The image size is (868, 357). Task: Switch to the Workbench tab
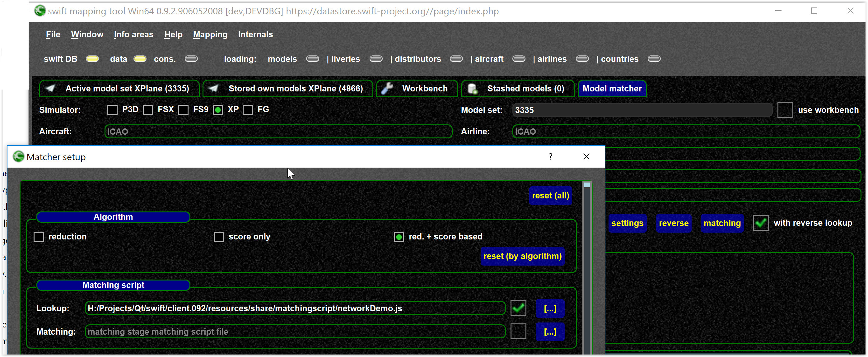pyautogui.click(x=417, y=89)
